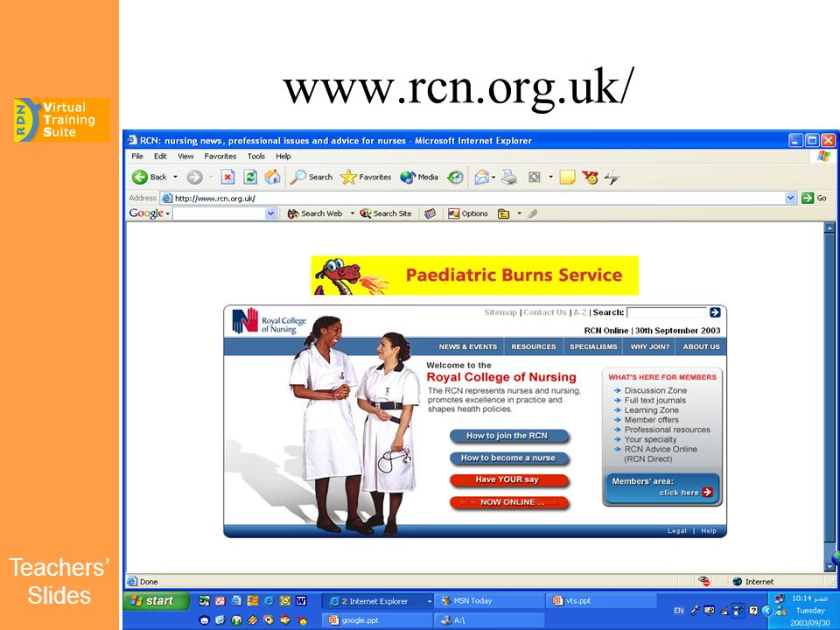The image size is (840, 630).
Task: Open the Edit menu
Action: click(x=160, y=157)
